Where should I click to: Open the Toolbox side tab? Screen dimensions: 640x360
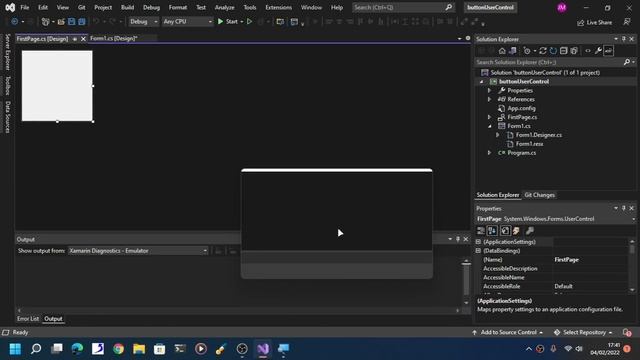[x=7, y=85]
